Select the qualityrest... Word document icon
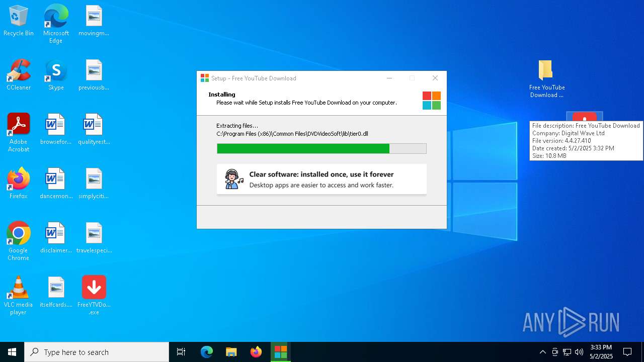 [x=94, y=130]
